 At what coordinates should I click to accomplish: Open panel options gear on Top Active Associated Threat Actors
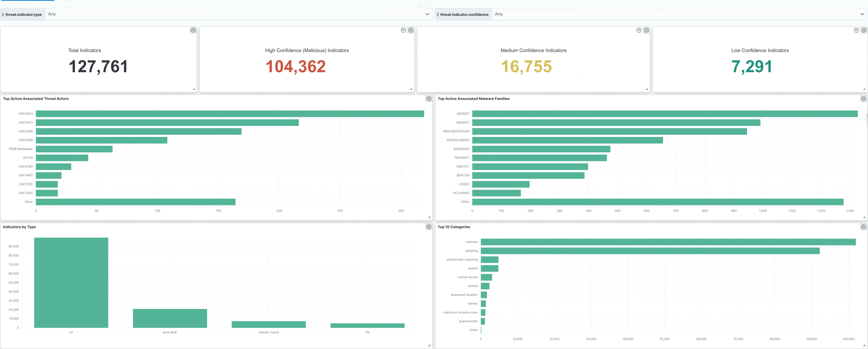tap(429, 99)
